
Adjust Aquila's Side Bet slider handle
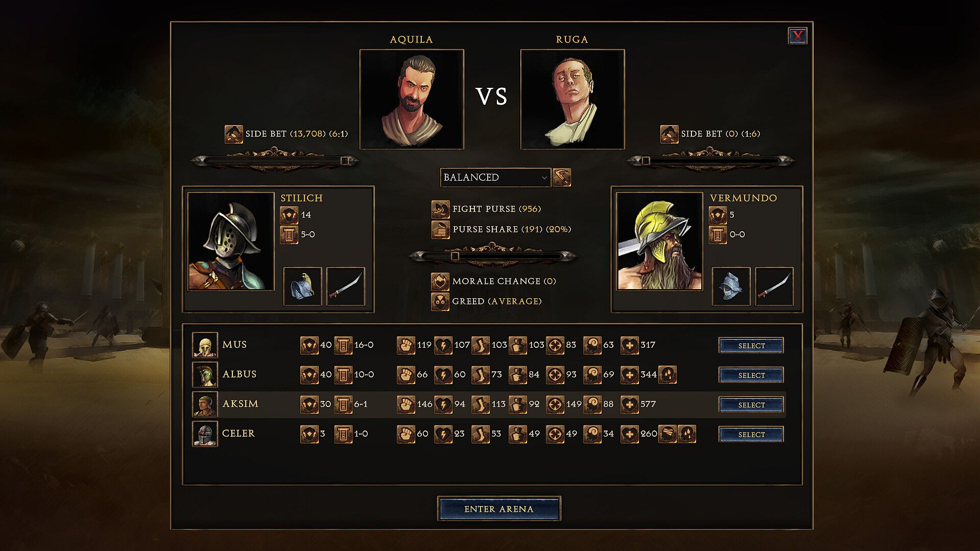point(345,161)
